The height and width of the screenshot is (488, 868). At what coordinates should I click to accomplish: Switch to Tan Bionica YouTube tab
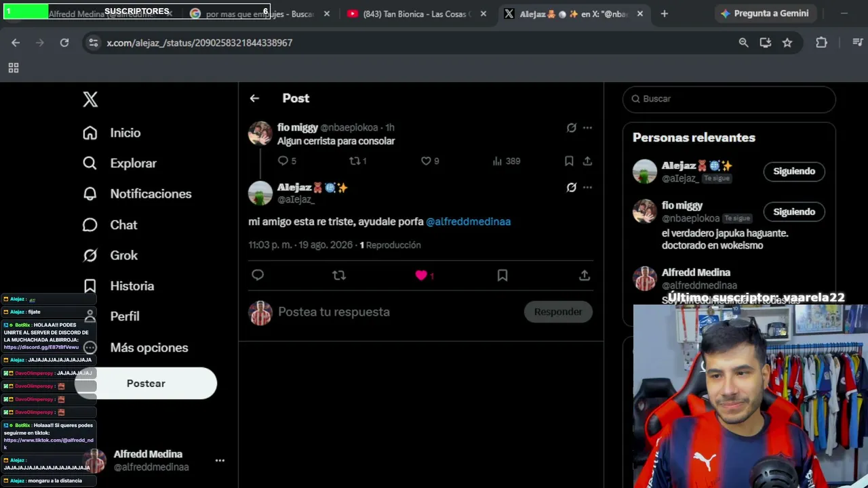[417, 14]
